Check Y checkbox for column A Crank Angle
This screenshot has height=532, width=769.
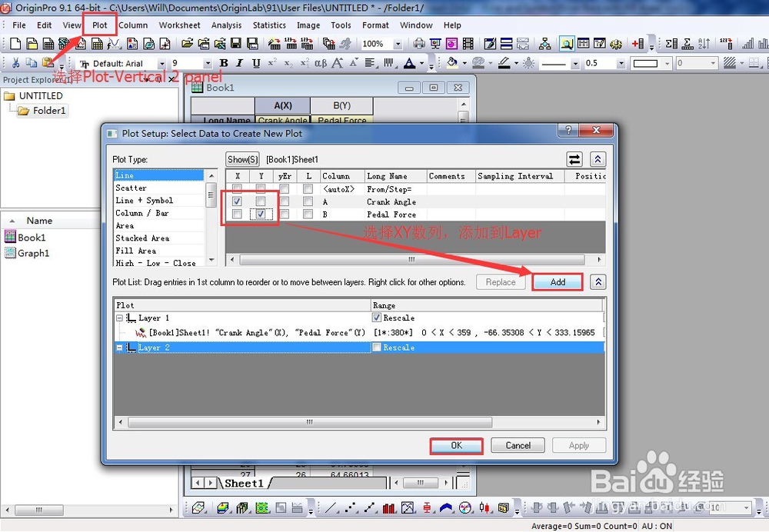(x=261, y=201)
